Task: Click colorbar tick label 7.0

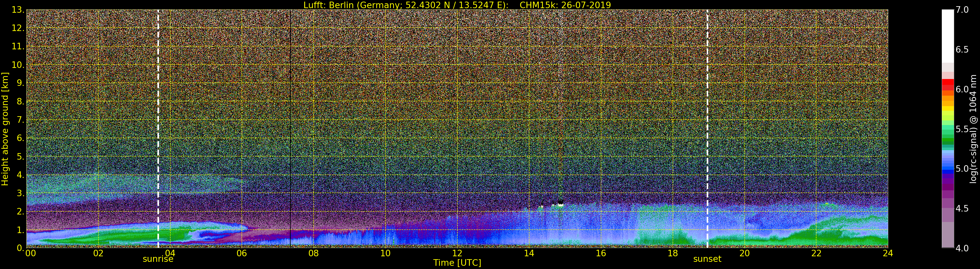Action: click(x=962, y=10)
